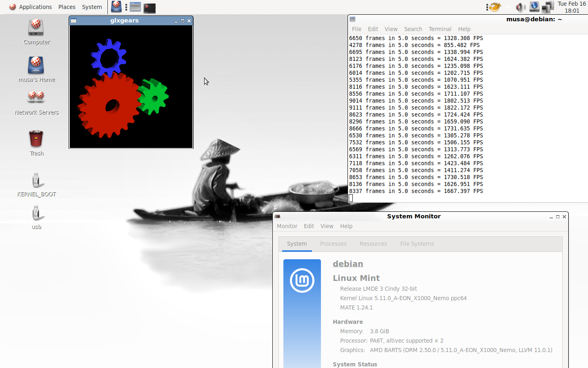The height and width of the screenshot is (368, 588).
Task: Select the KERNEL_BOOT USB drive icon
Action: (x=36, y=181)
